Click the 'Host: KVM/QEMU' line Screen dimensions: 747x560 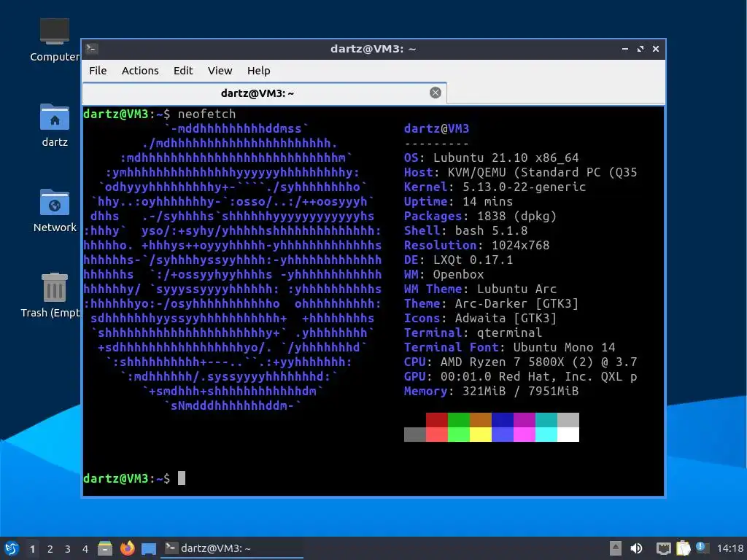click(x=520, y=172)
